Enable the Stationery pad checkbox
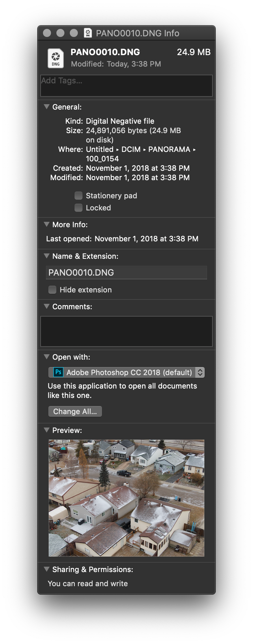Viewport: 253px width, 644px height. coord(79,196)
